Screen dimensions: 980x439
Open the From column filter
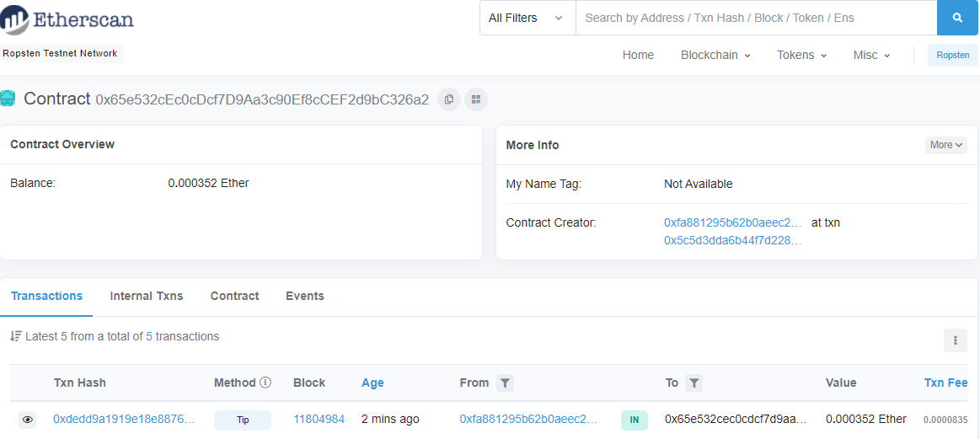point(505,383)
